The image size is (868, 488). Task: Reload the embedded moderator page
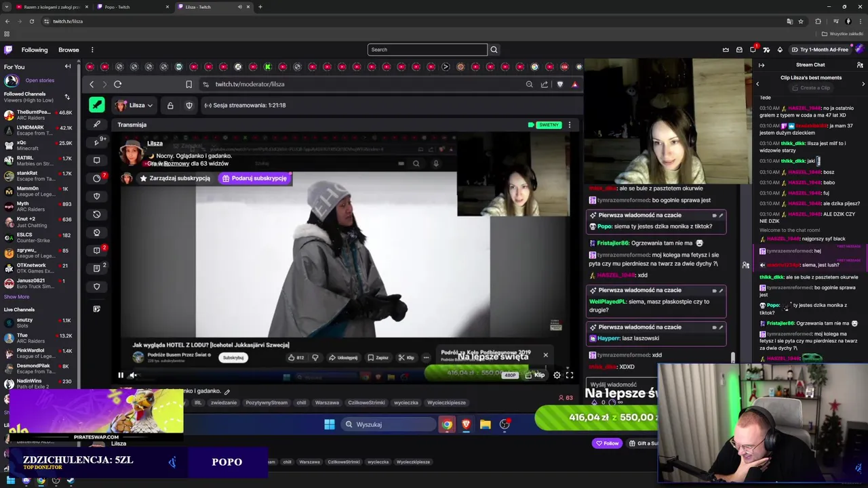tap(117, 84)
